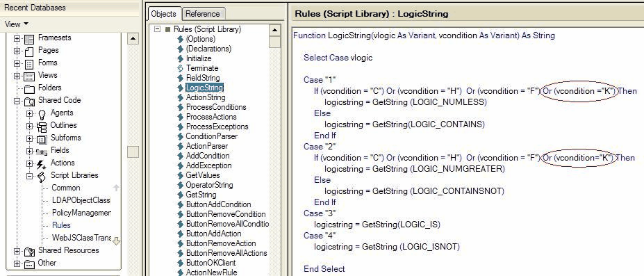The height and width of the screenshot is (276, 644).
Task: Collapse the Shared Code tree node
Action: pos(17,101)
